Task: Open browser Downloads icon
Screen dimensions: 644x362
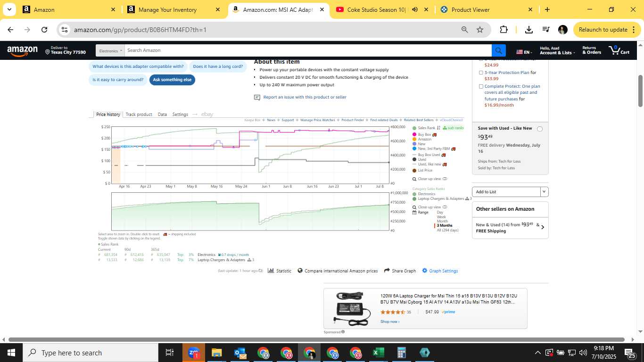Action: pos(529,30)
